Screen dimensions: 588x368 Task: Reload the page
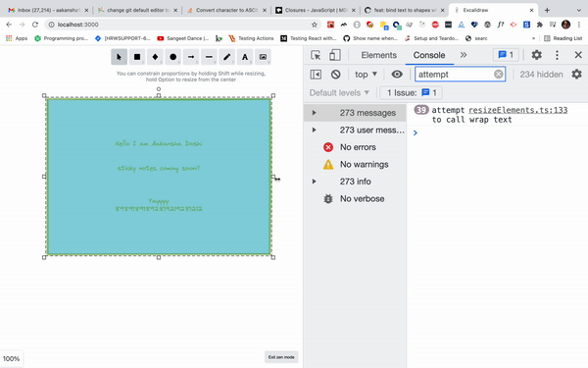tap(35, 25)
